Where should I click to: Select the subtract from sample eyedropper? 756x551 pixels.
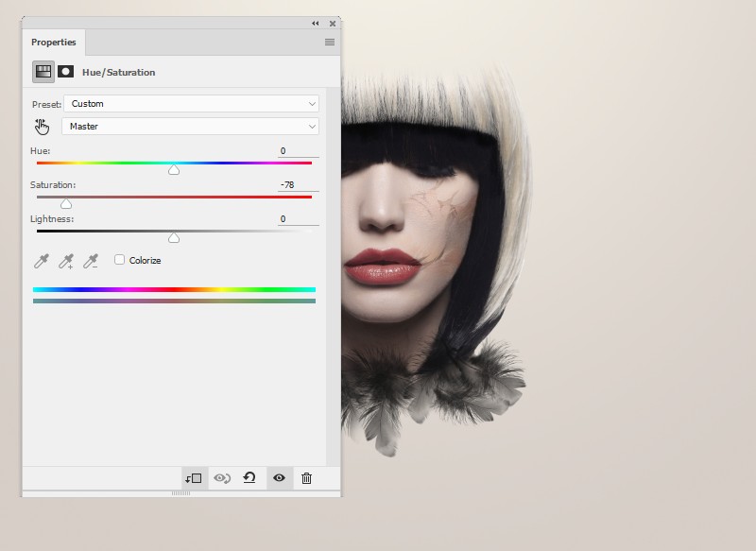91,261
